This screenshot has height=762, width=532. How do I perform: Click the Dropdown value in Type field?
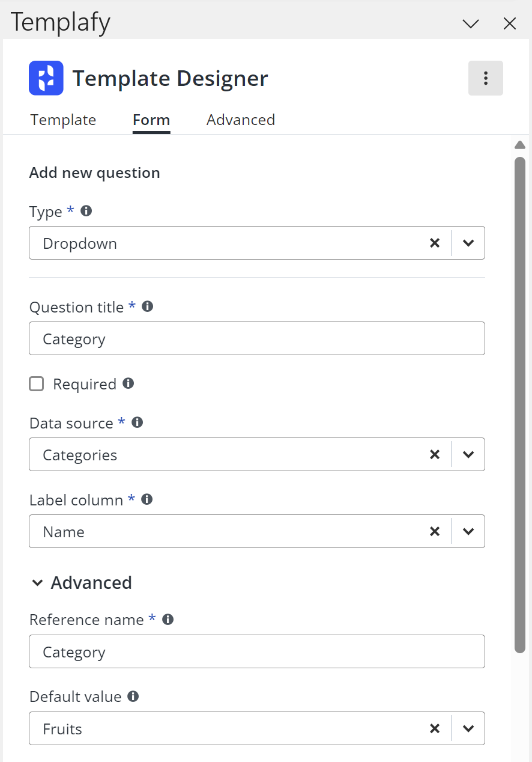(x=80, y=243)
